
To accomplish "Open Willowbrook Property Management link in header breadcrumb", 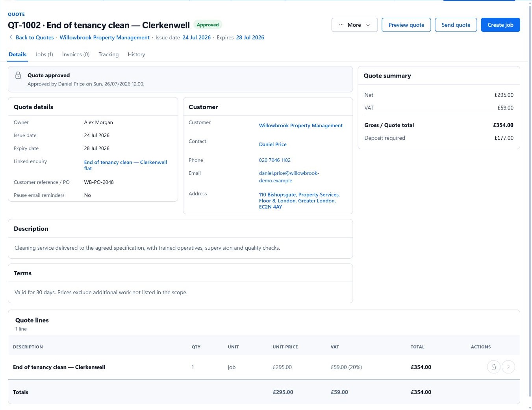I will 105,37.
